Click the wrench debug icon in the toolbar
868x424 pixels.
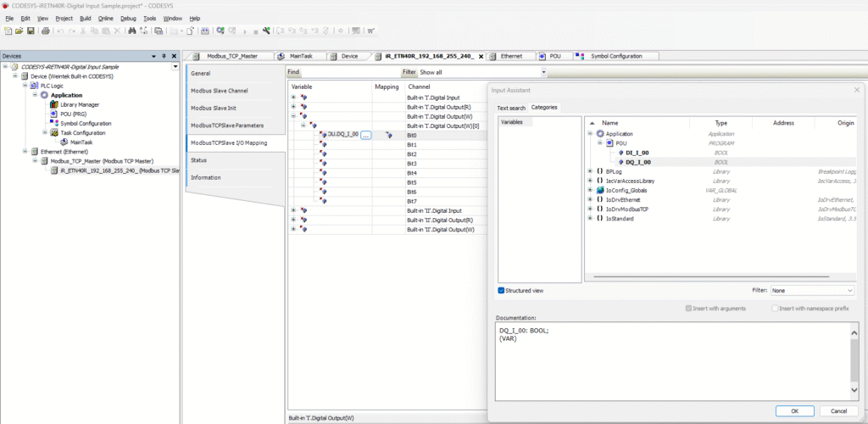coord(266,31)
